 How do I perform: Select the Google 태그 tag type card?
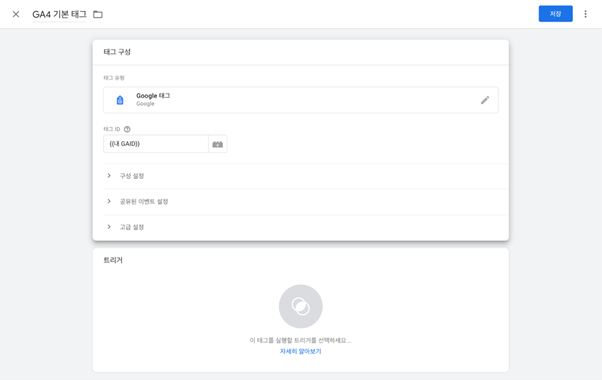point(301,100)
